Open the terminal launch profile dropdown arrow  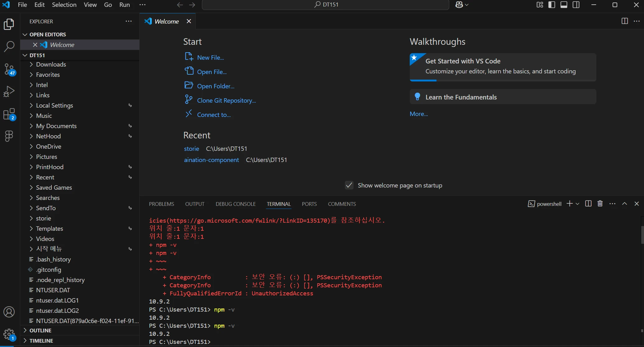pyautogui.click(x=577, y=204)
